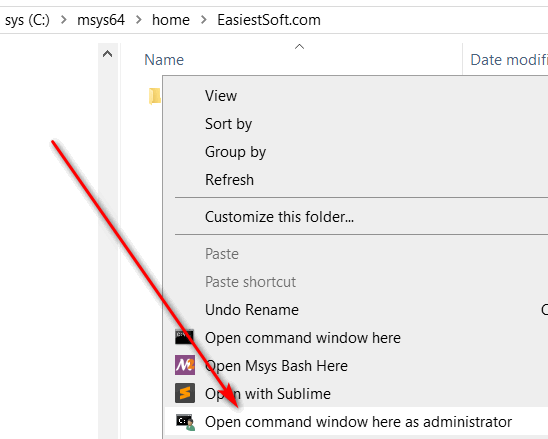Viewport: 548px width, 439px height.
Task: Click the Msys2 icon beside Open Msys Bash Here
Action: click(x=185, y=365)
